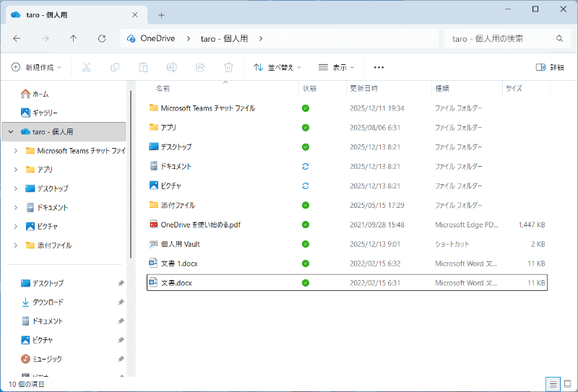Sort by the 状態 column header

coord(310,88)
